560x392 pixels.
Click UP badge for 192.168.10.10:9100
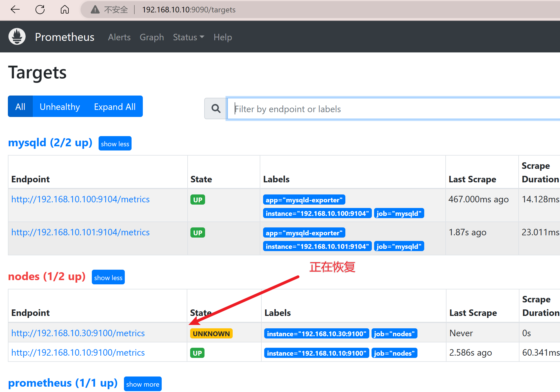[x=197, y=353]
